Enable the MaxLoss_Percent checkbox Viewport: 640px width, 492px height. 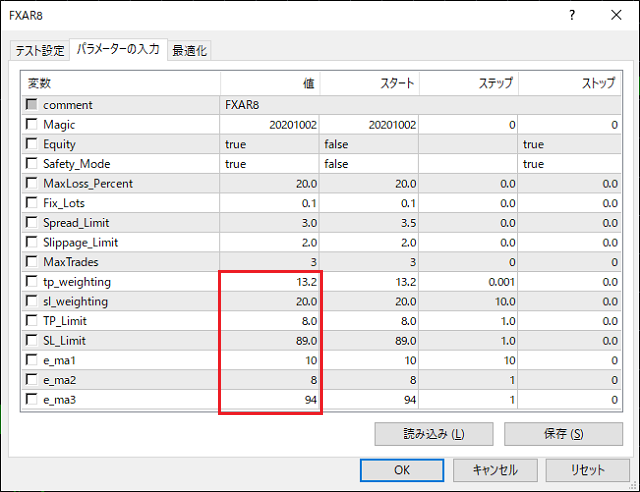click(x=31, y=183)
